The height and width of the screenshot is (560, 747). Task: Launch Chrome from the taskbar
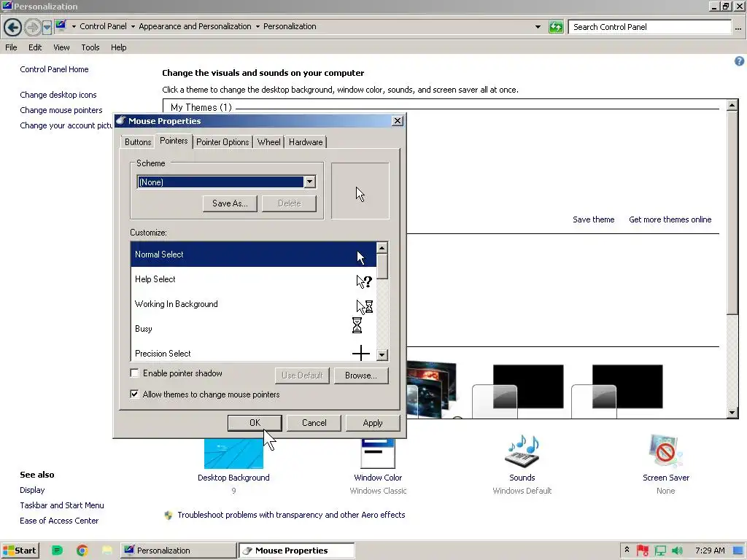tap(82, 551)
